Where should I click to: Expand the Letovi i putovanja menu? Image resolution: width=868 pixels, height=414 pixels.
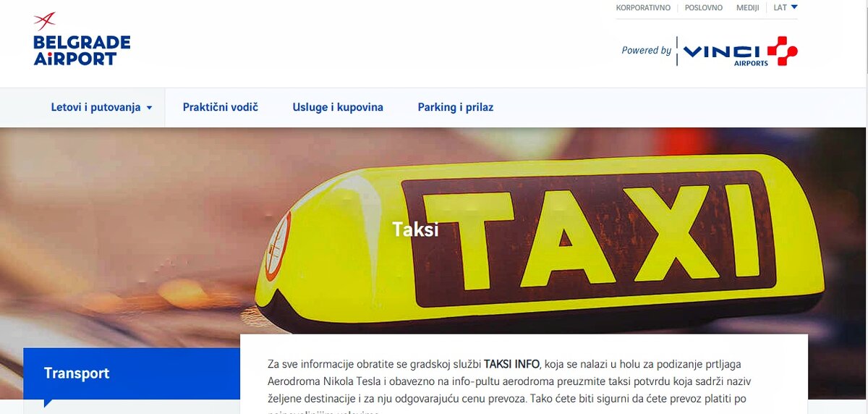click(101, 107)
